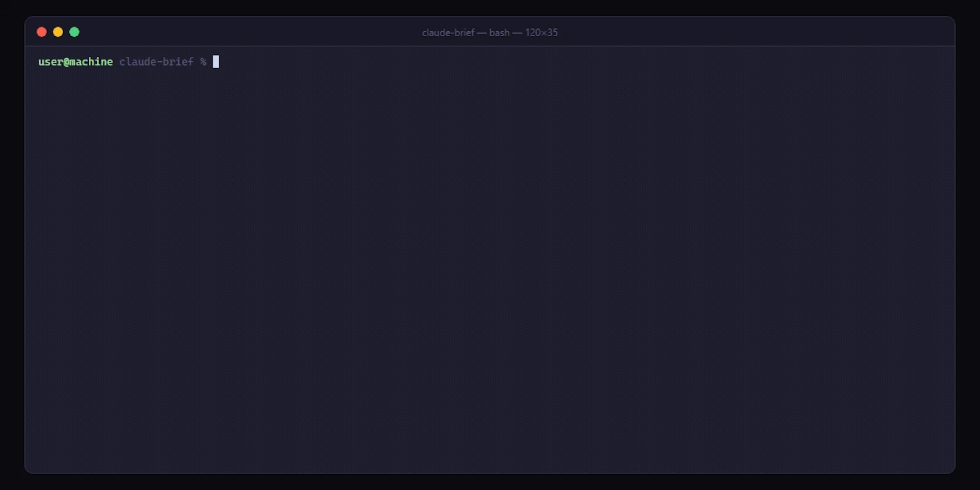
Task: Click the claude-brief directory name in the prompt
Action: tap(156, 61)
